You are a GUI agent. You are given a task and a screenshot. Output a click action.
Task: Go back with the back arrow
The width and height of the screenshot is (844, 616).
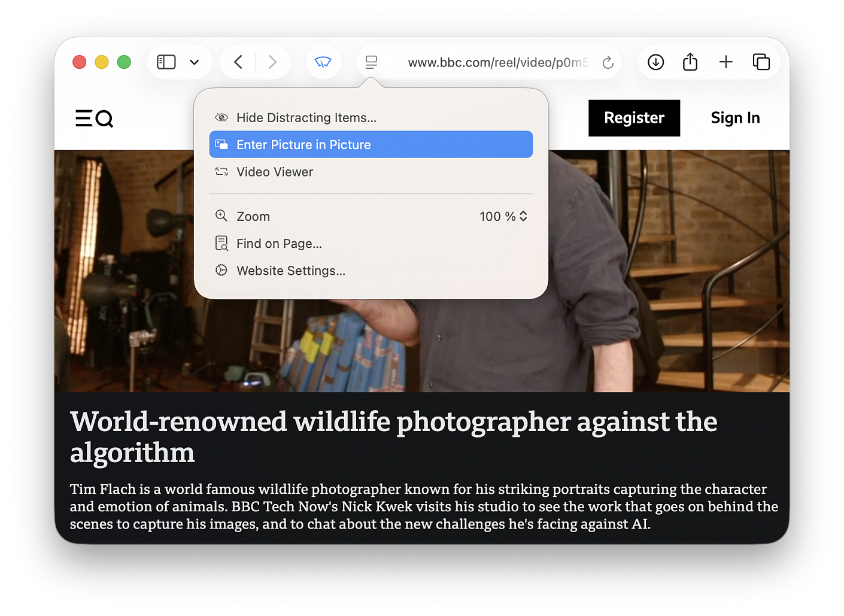pyautogui.click(x=238, y=62)
